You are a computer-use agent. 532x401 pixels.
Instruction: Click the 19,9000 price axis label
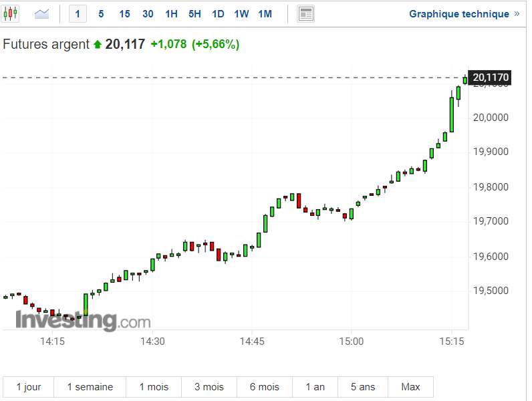pyautogui.click(x=491, y=152)
